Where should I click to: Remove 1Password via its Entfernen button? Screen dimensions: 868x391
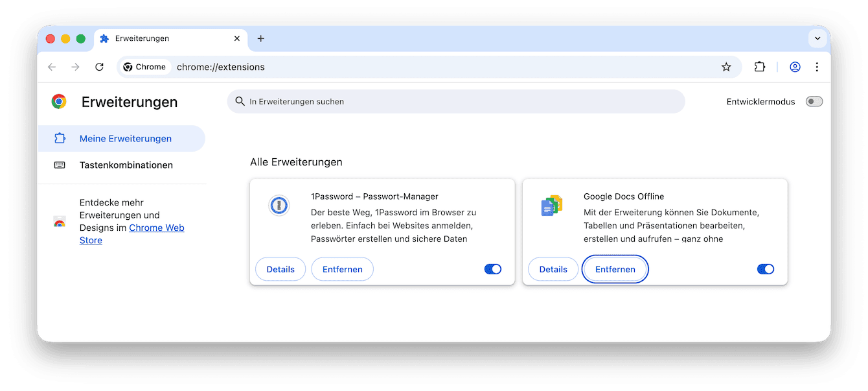coord(342,268)
